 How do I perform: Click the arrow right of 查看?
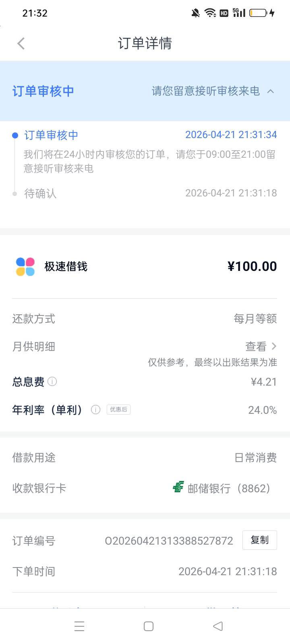click(x=274, y=346)
